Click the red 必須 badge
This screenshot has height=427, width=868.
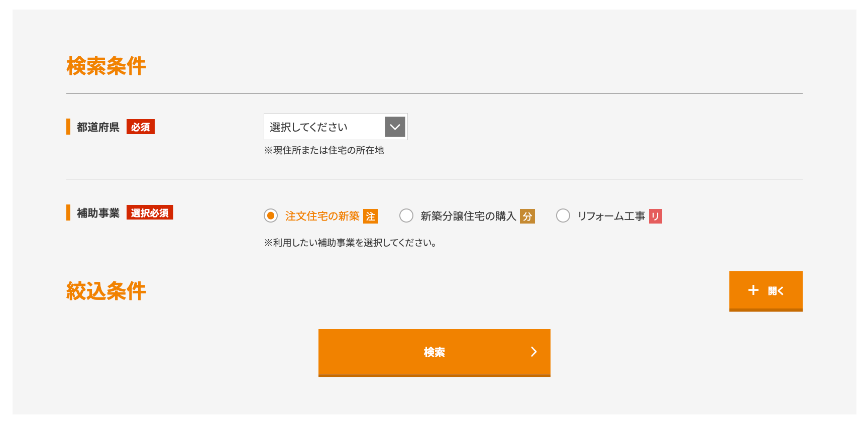141,127
